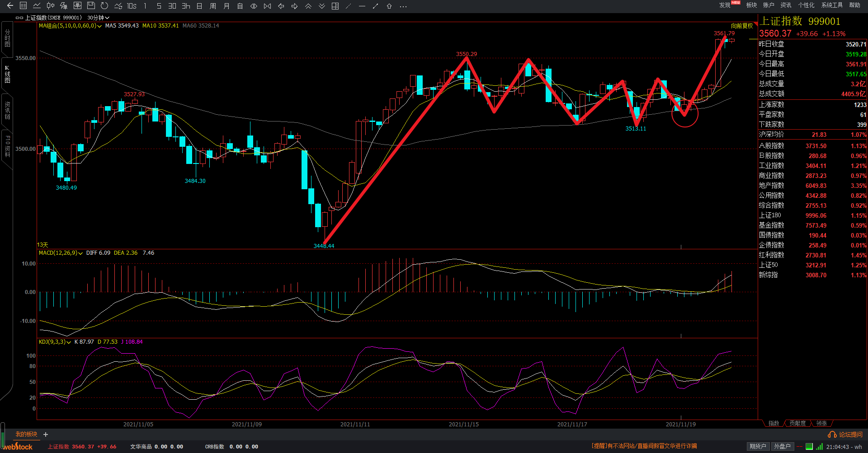The image size is (868, 453).
Task: Click the 论坛提问 link
Action: point(850,434)
